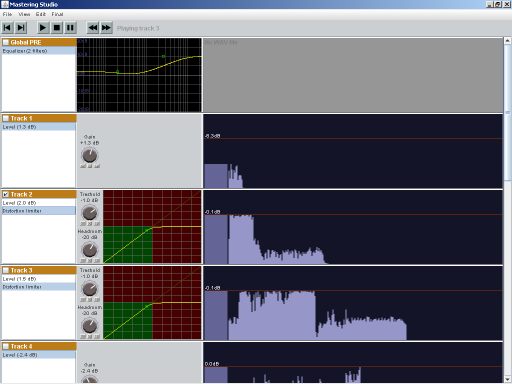Open the View menu
This screenshot has height=384, width=512.
coord(24,14)
